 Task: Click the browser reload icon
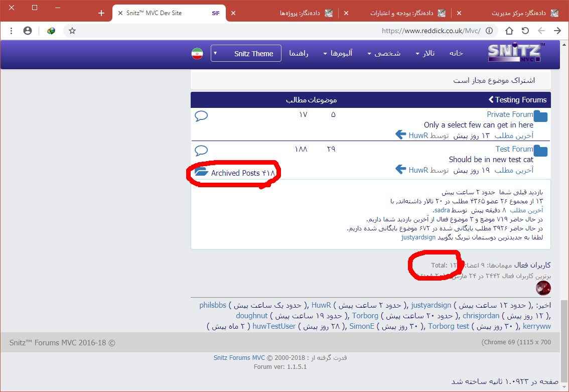coord(525,31)
